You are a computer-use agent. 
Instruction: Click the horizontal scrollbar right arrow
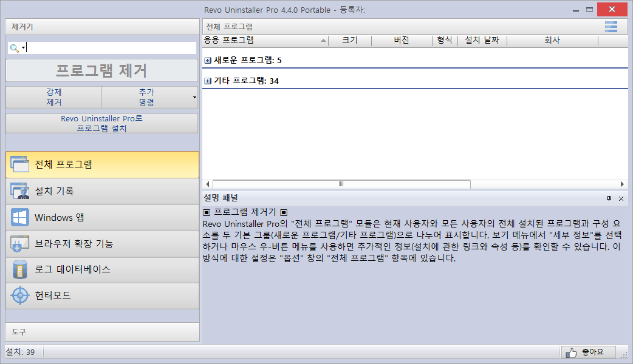(x=622, y=184)
